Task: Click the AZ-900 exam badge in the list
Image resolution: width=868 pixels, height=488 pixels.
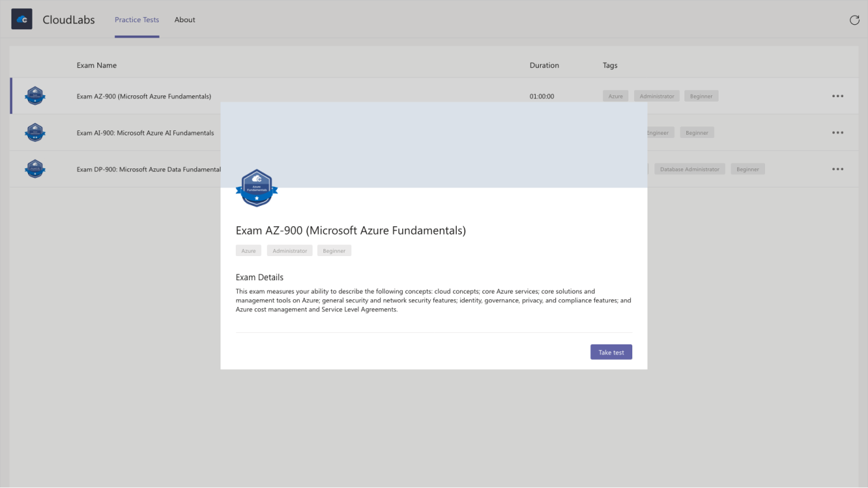Action: 35,96
